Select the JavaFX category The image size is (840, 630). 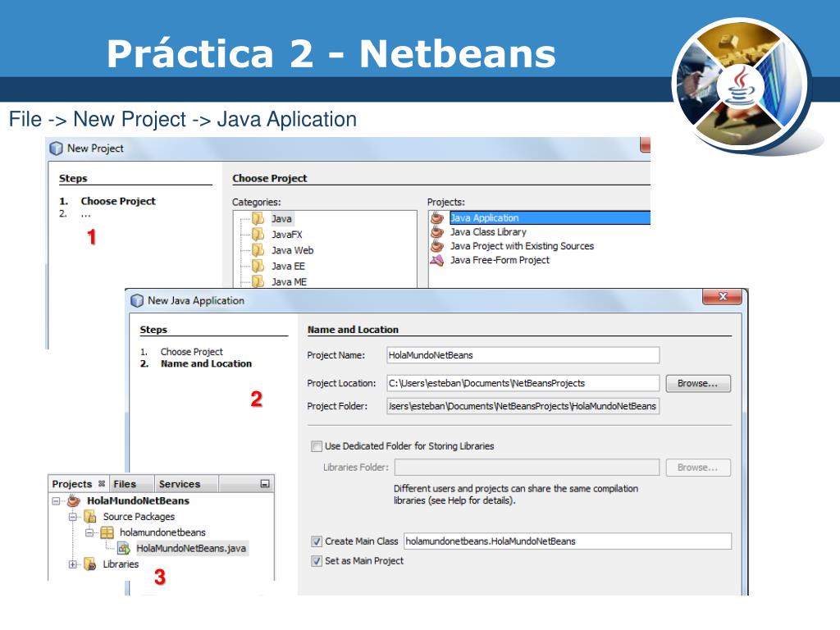pyautogui.click(x=286, y=235)
